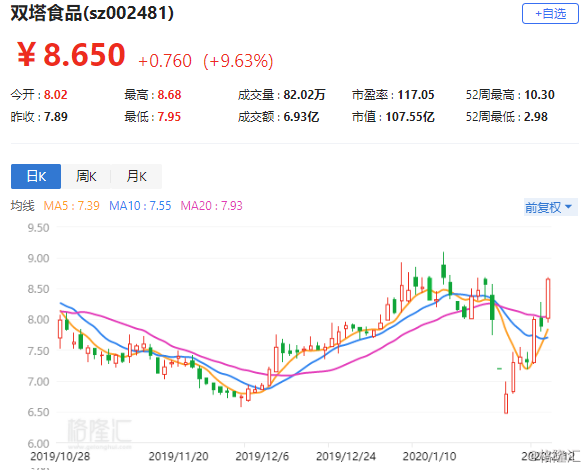Select the 2020/1/10 date marker on axis
The width and height of the screenshot is (588, 470).
(429, 456)
